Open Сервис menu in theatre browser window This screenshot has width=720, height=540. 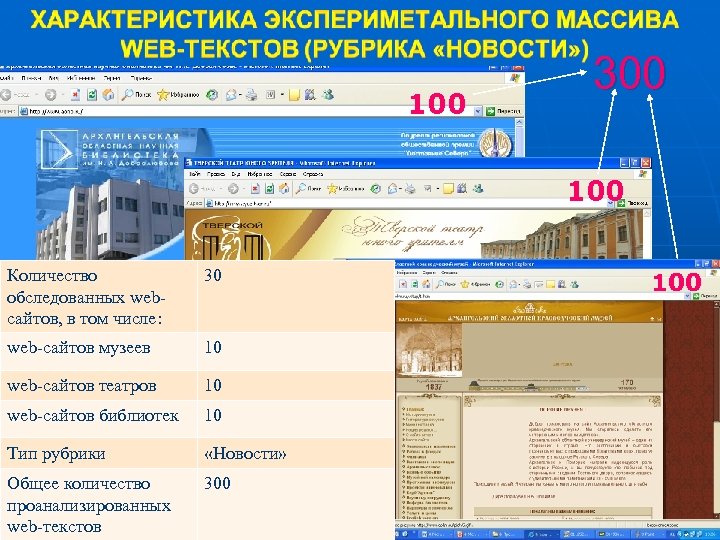(288, 174)
